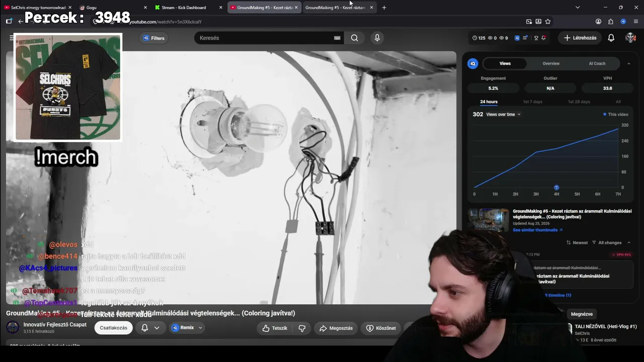Click the Köszönet thanks button
644x362 pixels.
(x=381, y=328)
